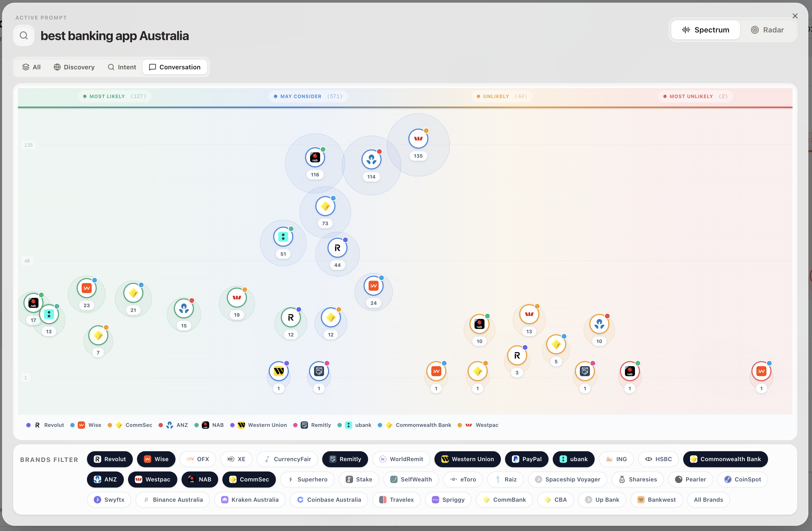Select the All filter tab
Screen dimensions: 812x531
point(31,67)
